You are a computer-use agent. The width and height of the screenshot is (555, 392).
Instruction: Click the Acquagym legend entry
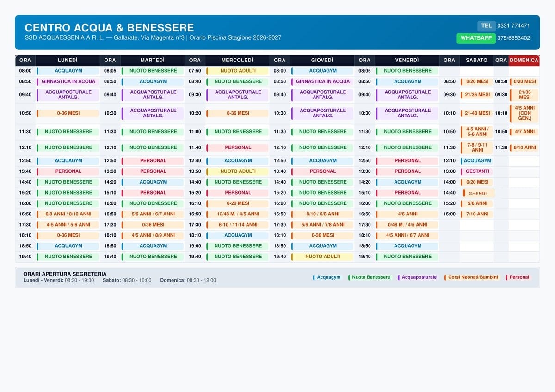[x=327, y=277]
